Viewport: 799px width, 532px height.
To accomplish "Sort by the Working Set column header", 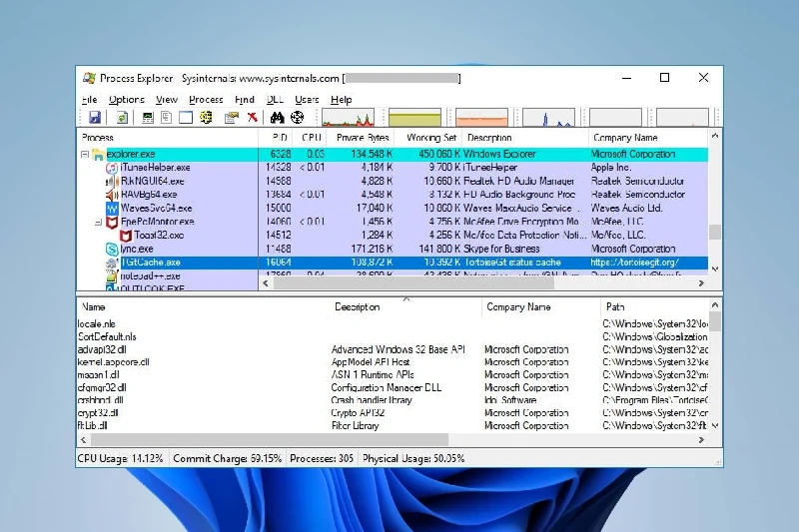I will tap(429, 138).
